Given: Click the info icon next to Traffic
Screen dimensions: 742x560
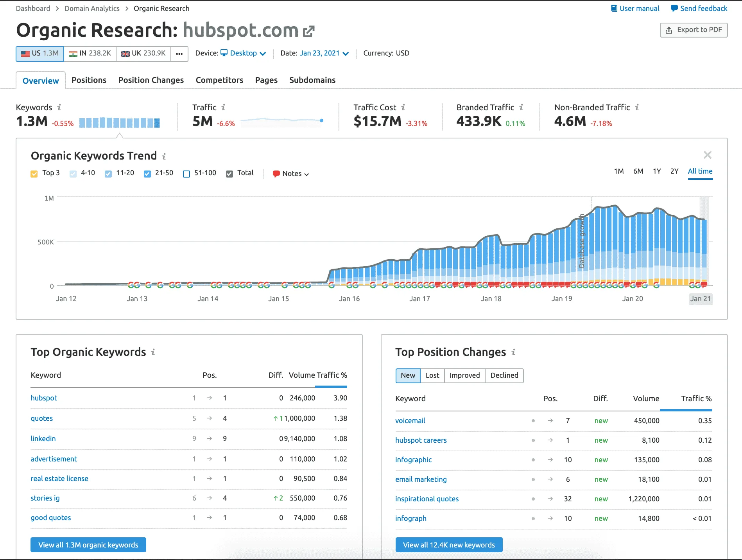Looking at the screenshot, I should 224,107.
